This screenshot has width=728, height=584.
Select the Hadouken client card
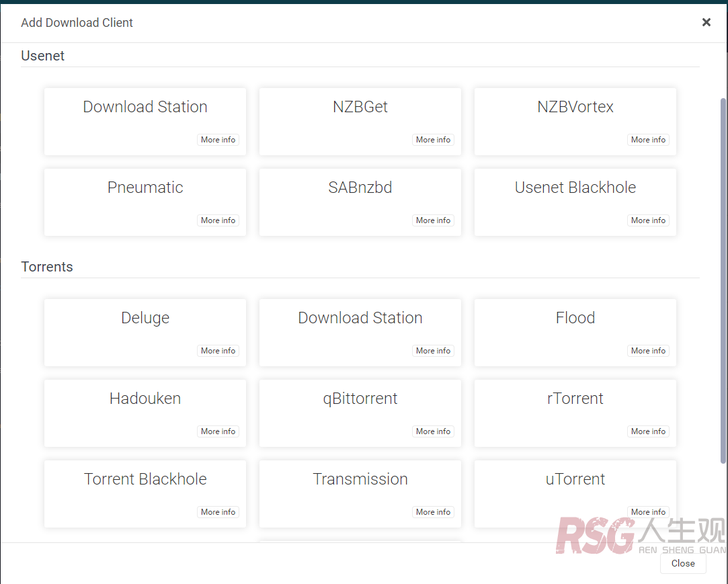[x=145, y=413]
